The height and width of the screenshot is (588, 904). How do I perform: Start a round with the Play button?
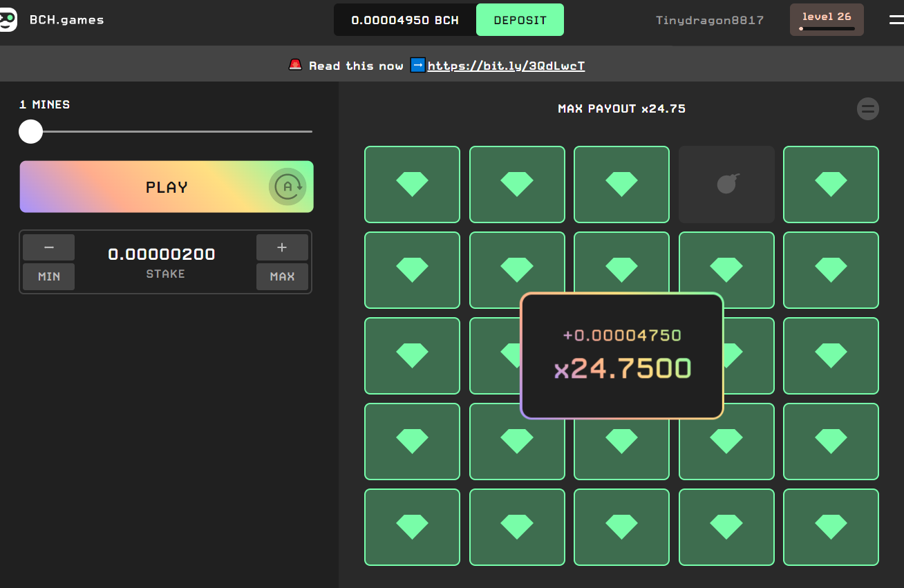pos(167,187)
